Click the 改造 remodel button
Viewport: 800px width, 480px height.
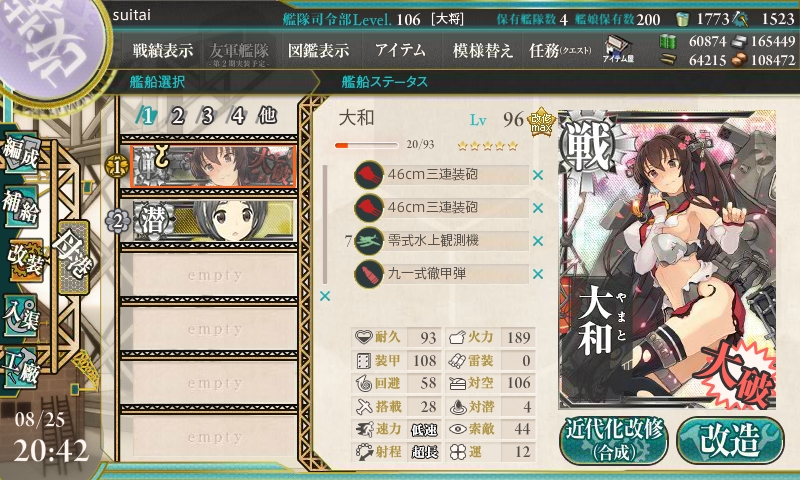[730, 440]
